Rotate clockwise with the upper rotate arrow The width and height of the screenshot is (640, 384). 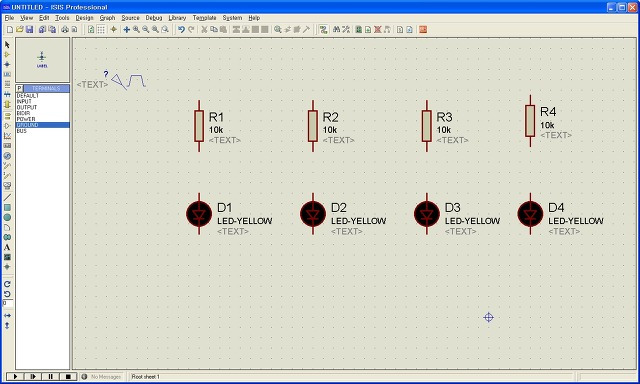pyautogui.click(x=7, y=284)
